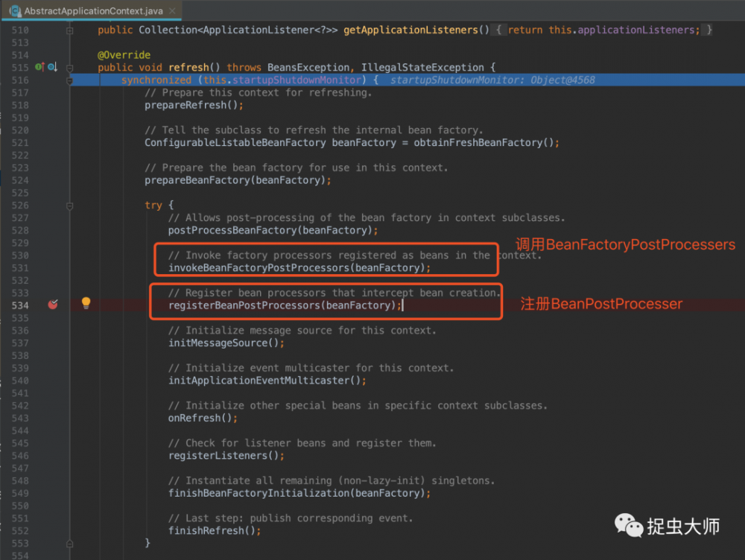
Task: Click the gutter at line number 549
Action: pyautogui.click(x=20, y=493)
